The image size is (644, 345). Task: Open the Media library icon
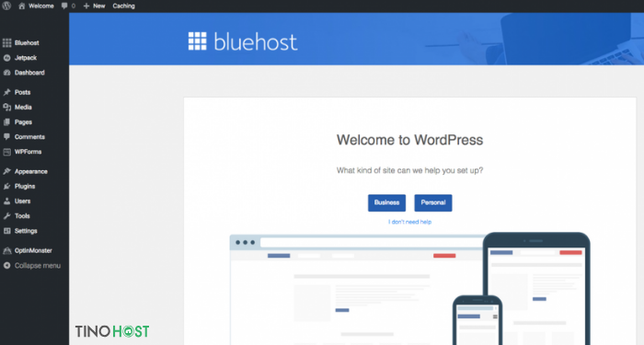tap(7, 108)
